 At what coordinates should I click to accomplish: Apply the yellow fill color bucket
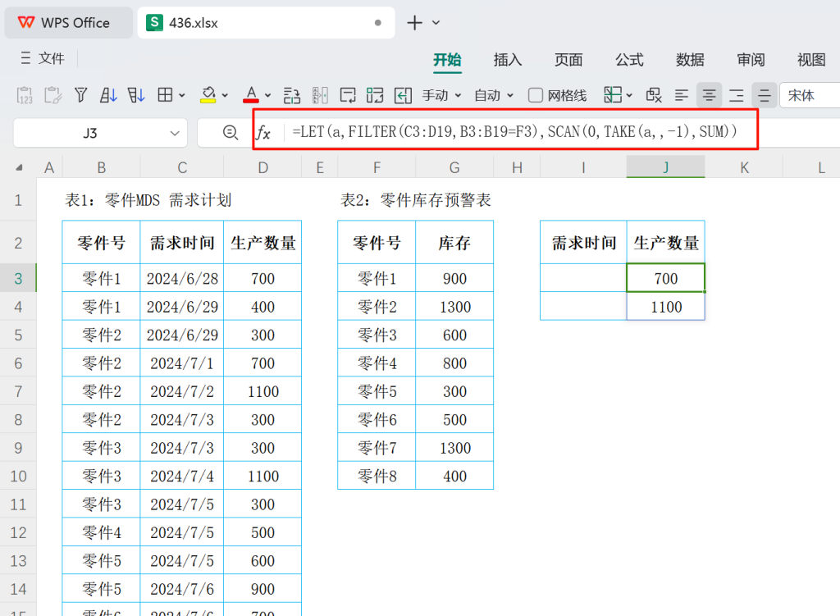pos(208,95)
